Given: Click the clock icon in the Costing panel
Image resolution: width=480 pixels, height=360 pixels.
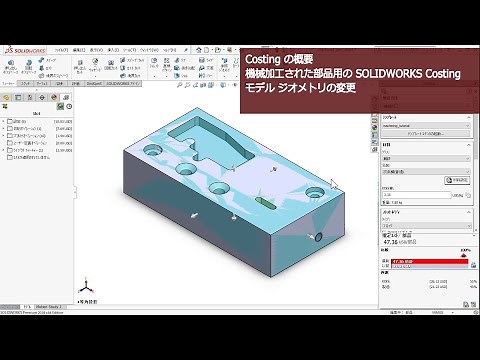Looking at the screenshot, I should [69, 106].
